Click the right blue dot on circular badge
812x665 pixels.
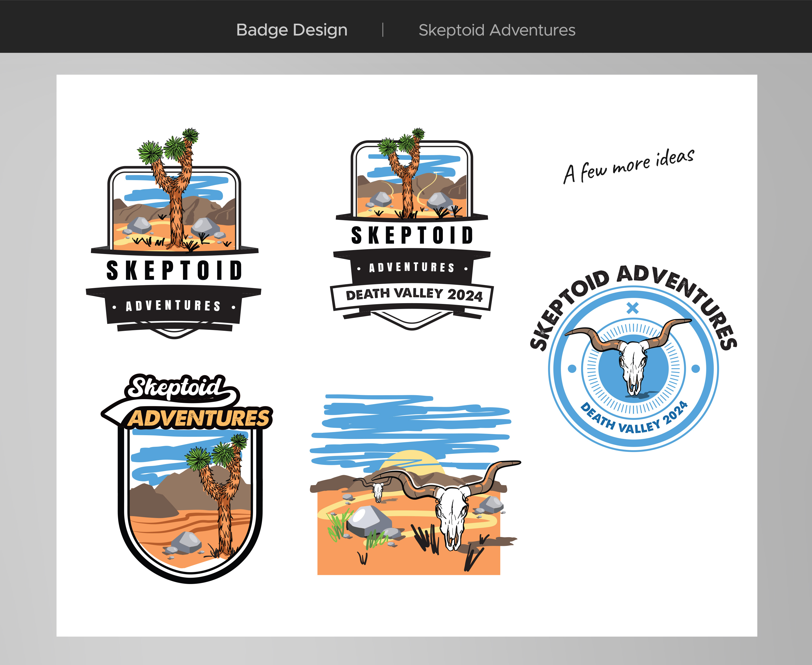click(x=696, y=368)
